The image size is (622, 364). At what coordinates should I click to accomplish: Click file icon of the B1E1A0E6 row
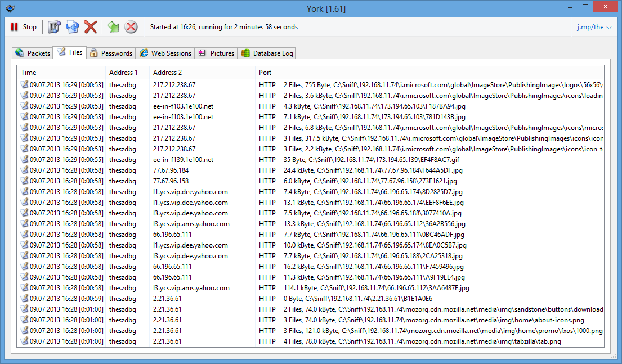click(x=25, y=299)
